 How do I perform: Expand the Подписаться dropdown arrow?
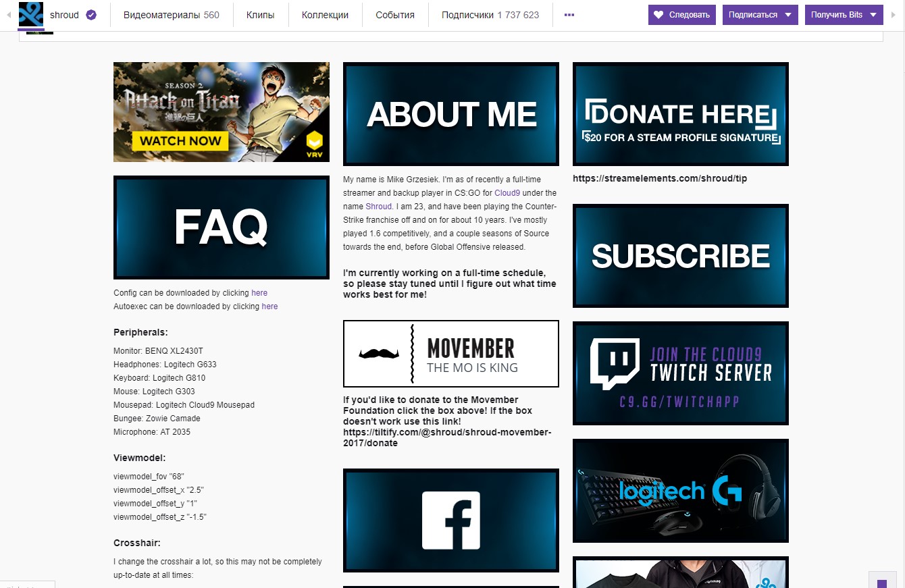pyautogui.click(x=788, y=15)
